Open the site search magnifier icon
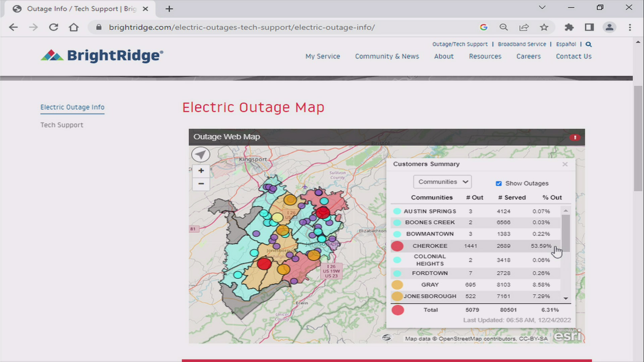 pos(588,44)
